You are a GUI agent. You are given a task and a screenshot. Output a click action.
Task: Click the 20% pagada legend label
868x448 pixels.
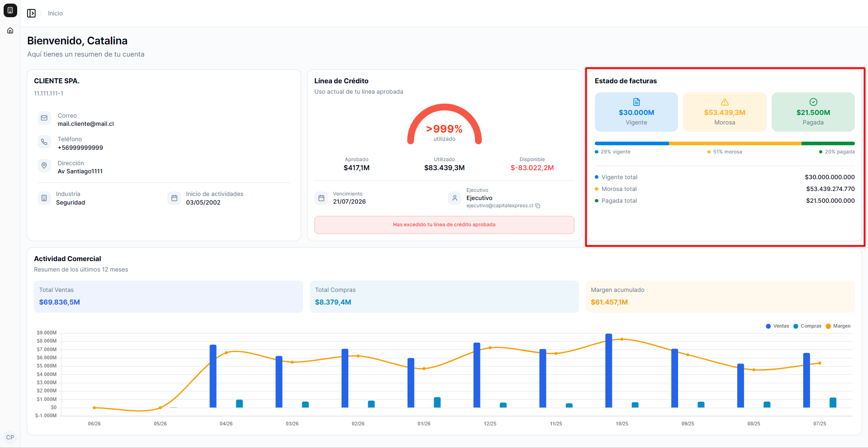coord(837,152)
